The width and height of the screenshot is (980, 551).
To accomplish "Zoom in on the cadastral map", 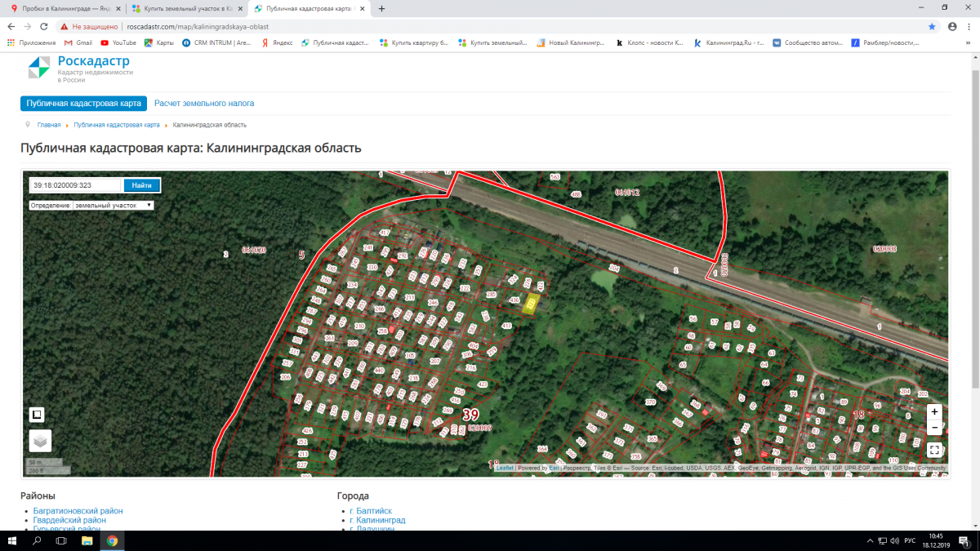I will click(x=934, y=411).
